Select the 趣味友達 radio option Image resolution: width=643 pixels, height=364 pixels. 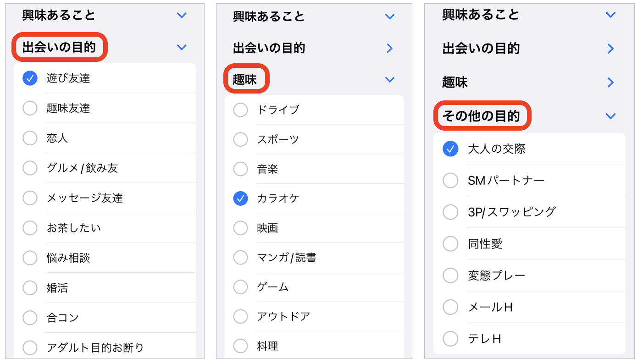click(x=30, y=108)
